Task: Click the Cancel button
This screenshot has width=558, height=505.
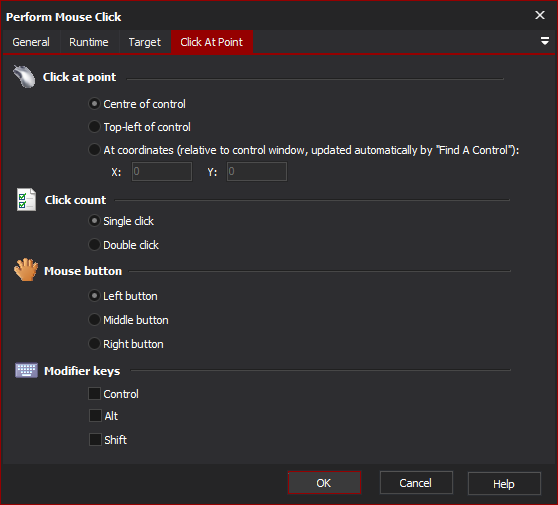Action: (x=416, y=483)
